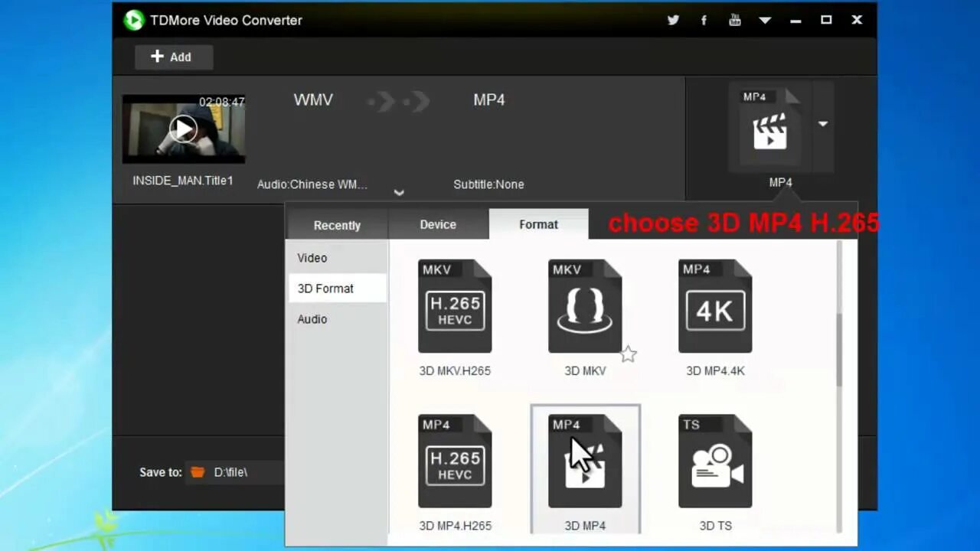Viewport: 980px width, 551px height.
Task: Click the INSIDE_MAN.Title1 file name
Action: 183,181
